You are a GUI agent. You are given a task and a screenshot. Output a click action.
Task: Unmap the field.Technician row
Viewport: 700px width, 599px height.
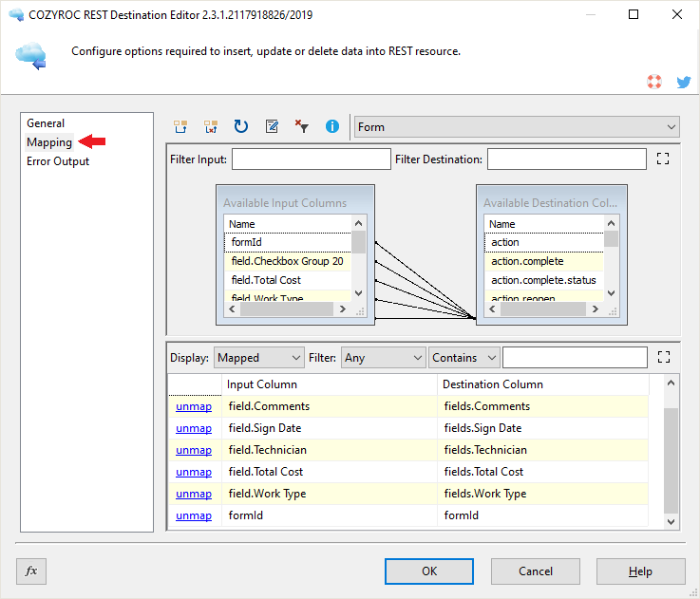pos(194,450)
